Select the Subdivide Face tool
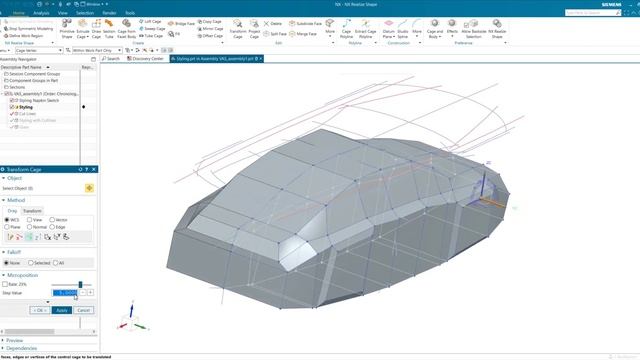The height and width of the screenshot is (360, 640). tap(305, 24)
